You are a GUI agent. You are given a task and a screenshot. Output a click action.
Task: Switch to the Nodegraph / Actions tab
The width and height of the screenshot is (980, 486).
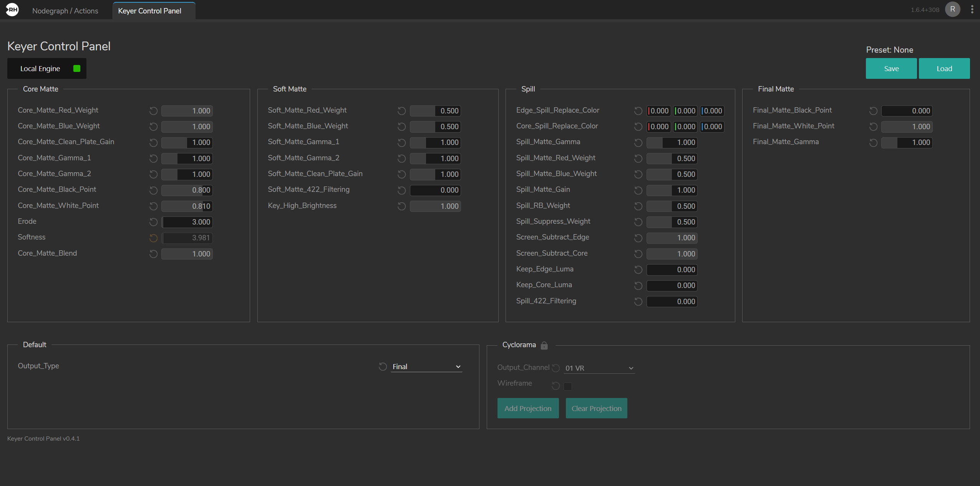65,10
